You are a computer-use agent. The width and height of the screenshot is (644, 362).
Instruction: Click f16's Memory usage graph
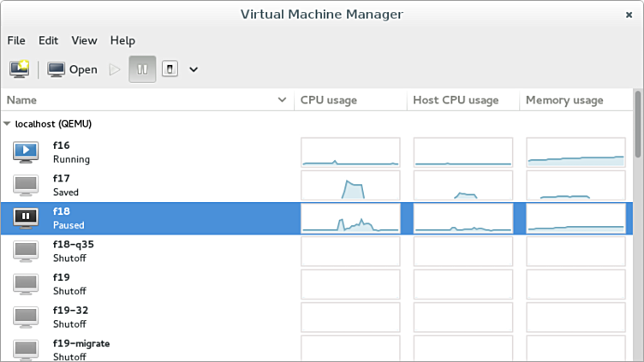(x=575, y=151)
